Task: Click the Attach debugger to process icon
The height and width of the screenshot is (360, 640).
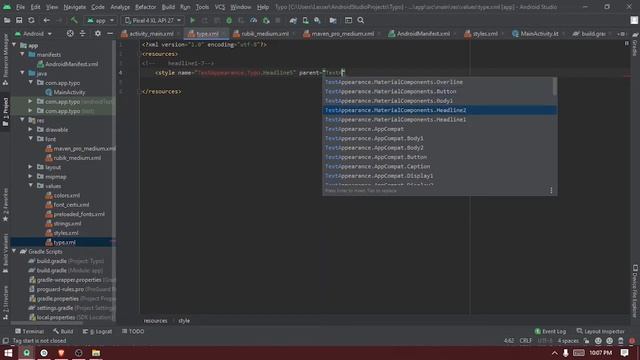Action: [x=266, y=20]
